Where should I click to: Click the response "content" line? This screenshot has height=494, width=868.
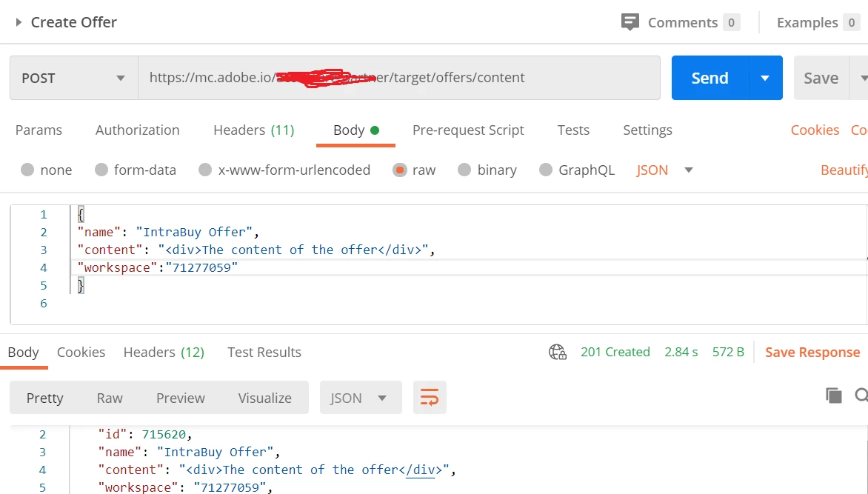point(277,470)
